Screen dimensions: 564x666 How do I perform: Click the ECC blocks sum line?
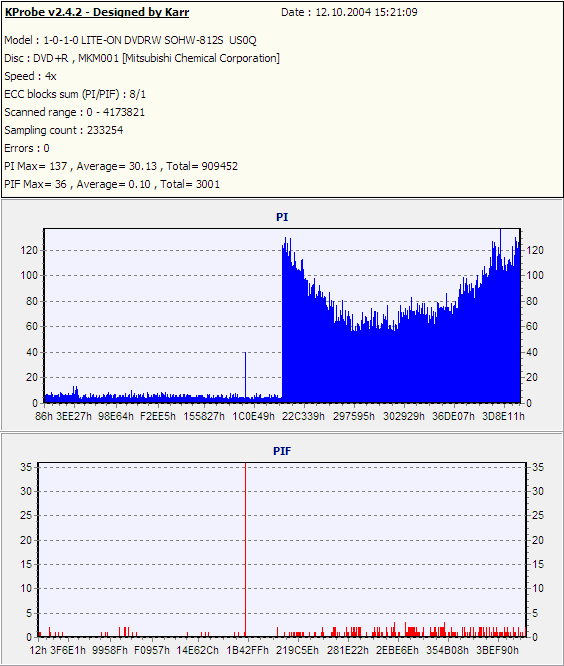[x=75, y=94]
